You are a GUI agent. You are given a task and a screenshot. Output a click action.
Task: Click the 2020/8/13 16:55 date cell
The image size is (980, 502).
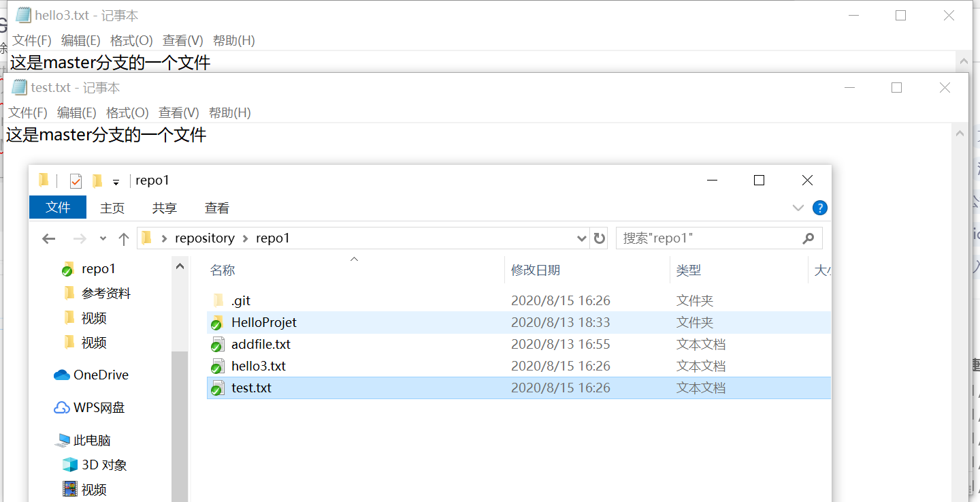pyautogui.click(x=561, y=344)
